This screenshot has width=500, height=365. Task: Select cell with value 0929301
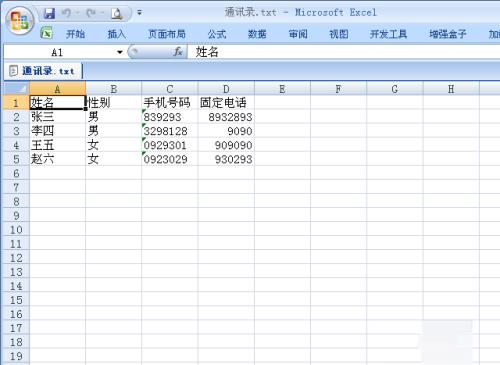170,145
